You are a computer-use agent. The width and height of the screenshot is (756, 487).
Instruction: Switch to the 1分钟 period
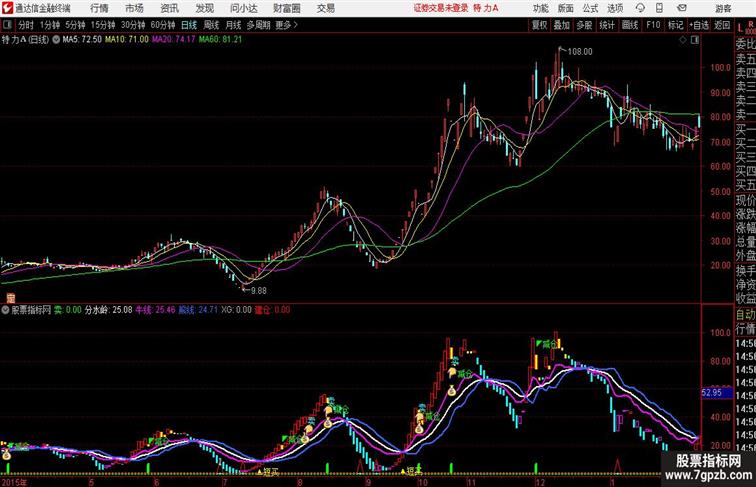[50, 25]
